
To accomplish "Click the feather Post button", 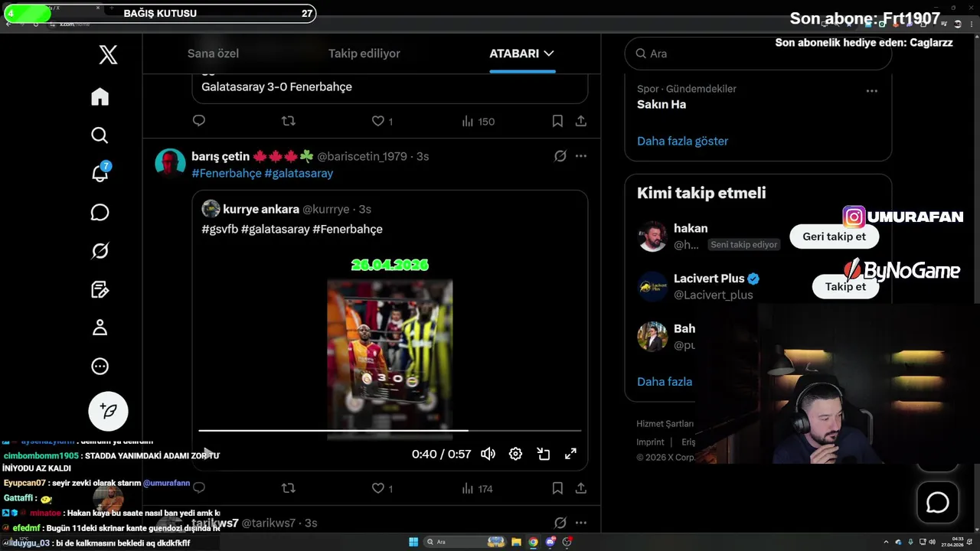I will [108, 411].
